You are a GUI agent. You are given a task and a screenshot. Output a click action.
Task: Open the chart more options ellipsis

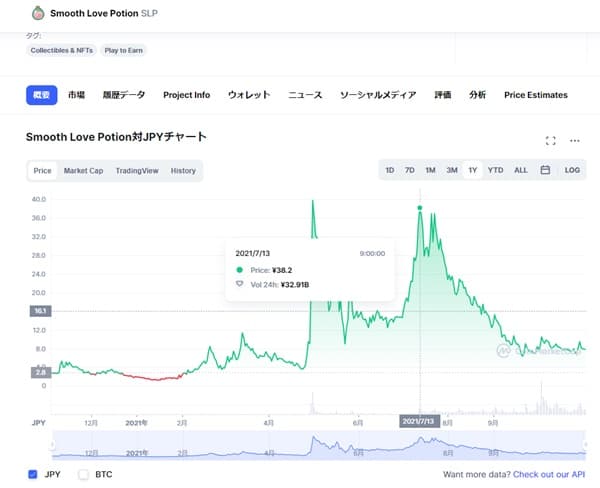click(x=574, y=141)
